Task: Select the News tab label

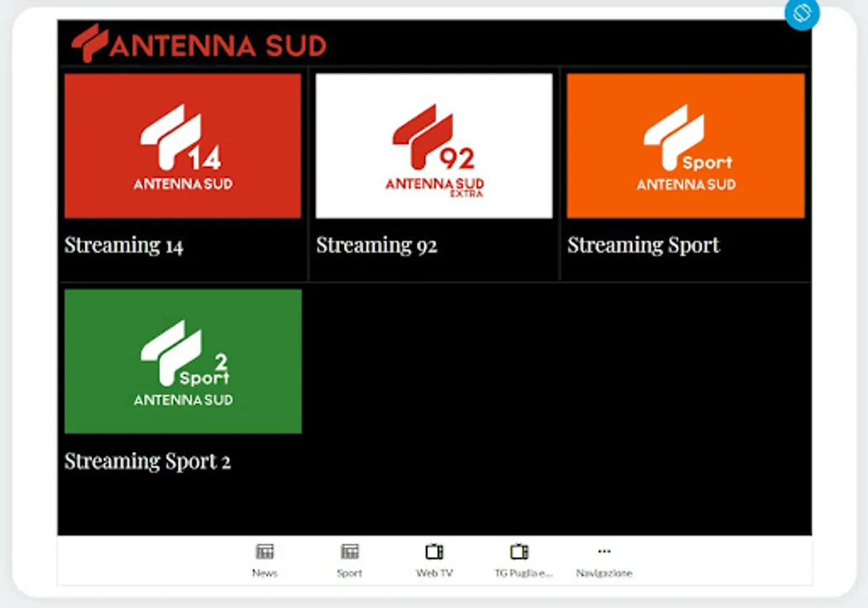Action: 265,573
